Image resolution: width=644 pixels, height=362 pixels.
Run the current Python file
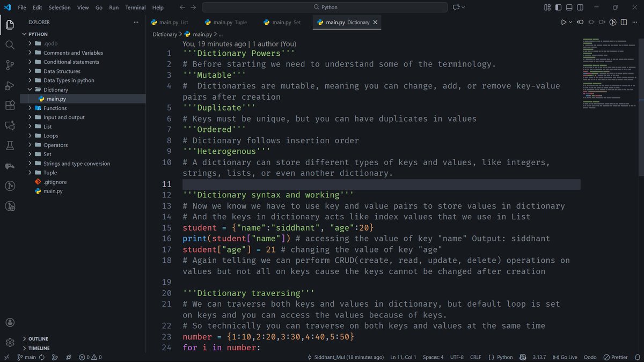point(563,22)
